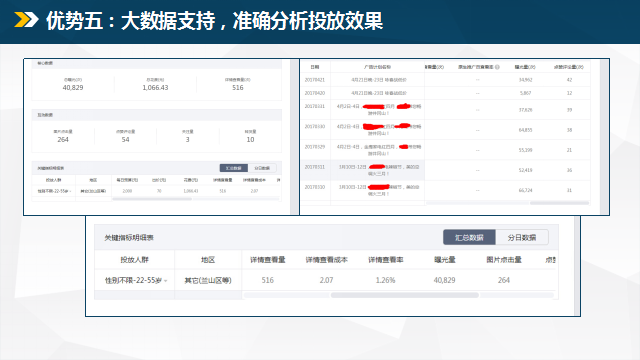Click horizontal scrollbar of small top-left table
The height and width of the screenshot is (360, 640).
coord(152,199)
